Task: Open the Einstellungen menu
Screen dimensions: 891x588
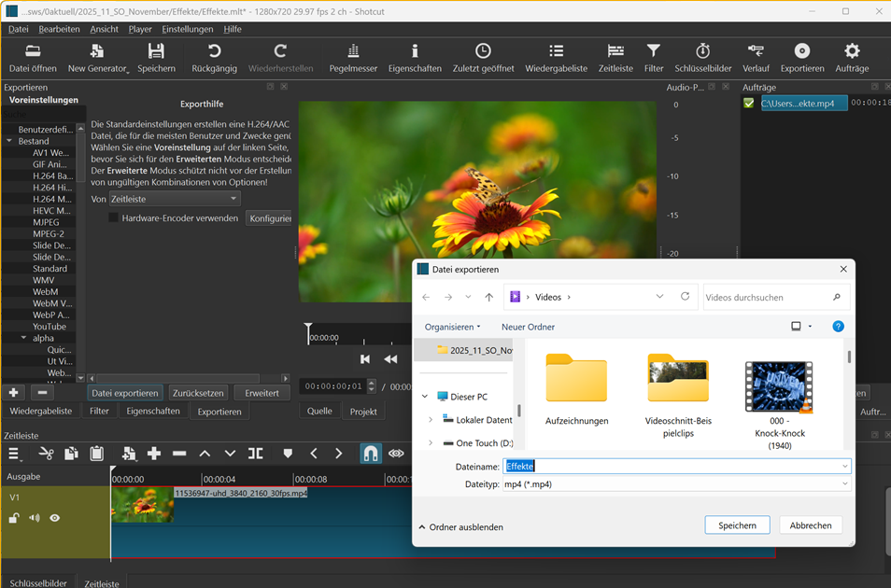Action: pos(187,29)
